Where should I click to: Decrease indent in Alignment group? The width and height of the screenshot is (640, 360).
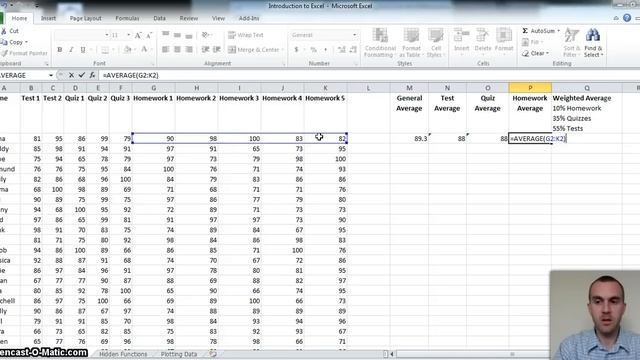point(205,50)
